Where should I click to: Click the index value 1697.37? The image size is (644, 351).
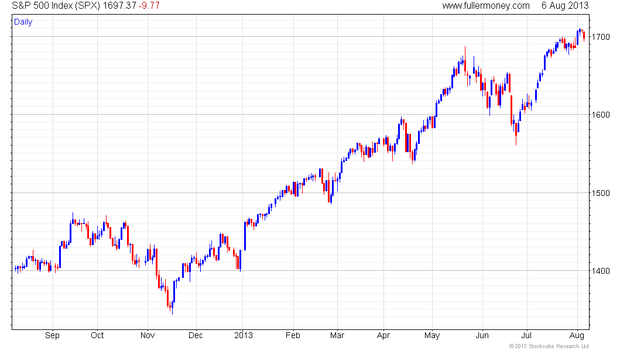pos(119,5)
